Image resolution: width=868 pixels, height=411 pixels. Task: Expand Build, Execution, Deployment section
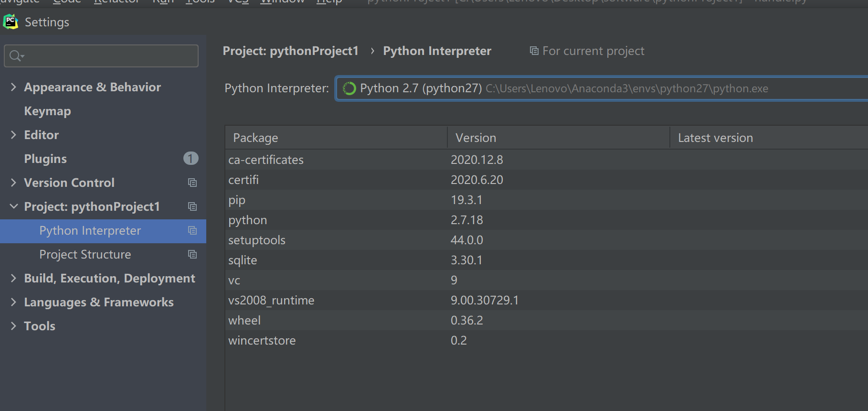point(13,278)
